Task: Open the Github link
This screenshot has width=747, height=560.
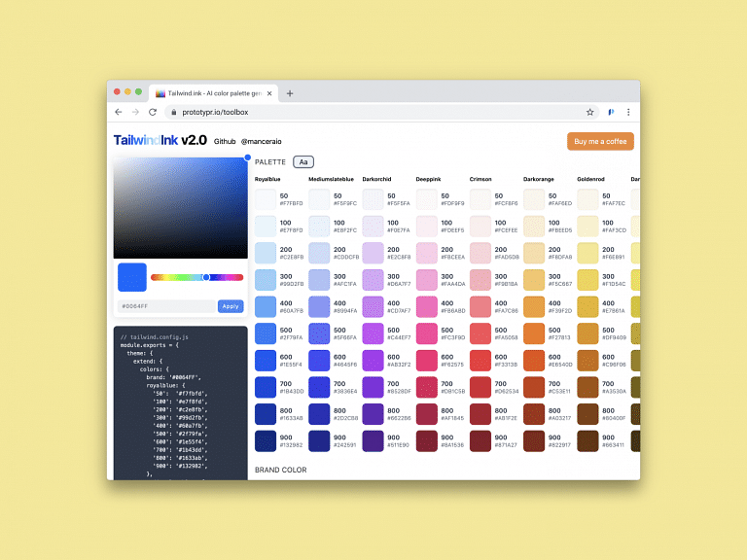Action: pyautogui.click(x=225, y=142)
